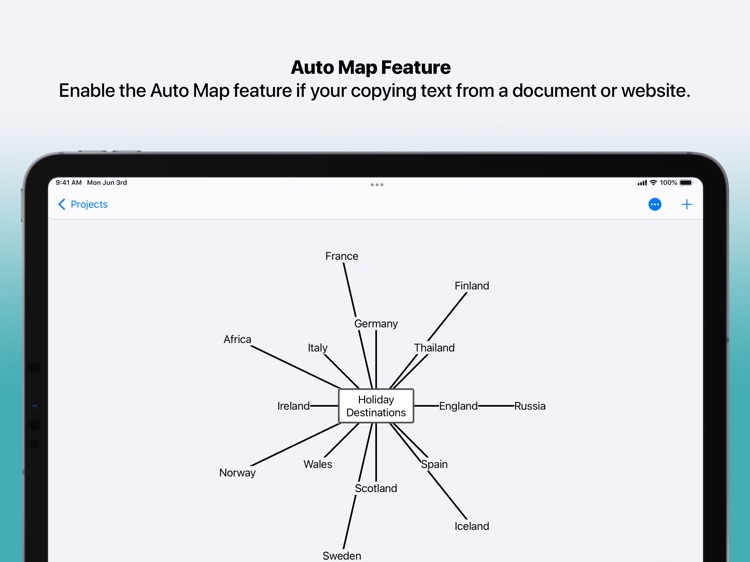
Task: Select the Africa node
Action: (x=237, y=339)
